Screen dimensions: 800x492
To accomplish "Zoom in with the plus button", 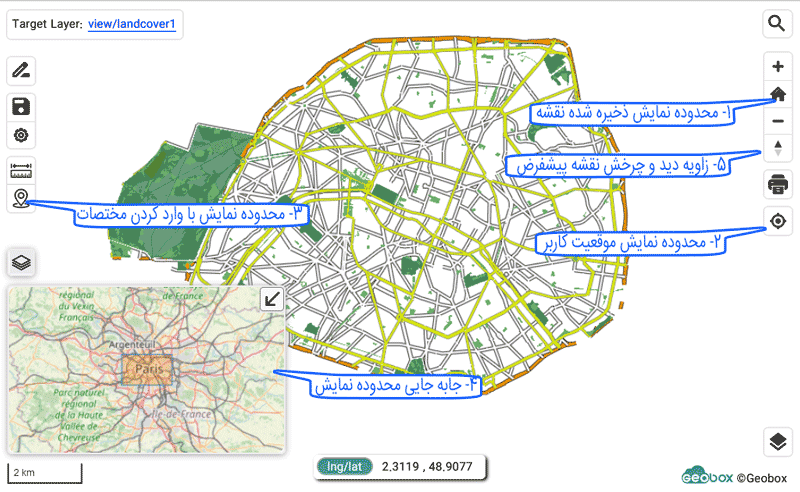I will (x=778, y=67).
